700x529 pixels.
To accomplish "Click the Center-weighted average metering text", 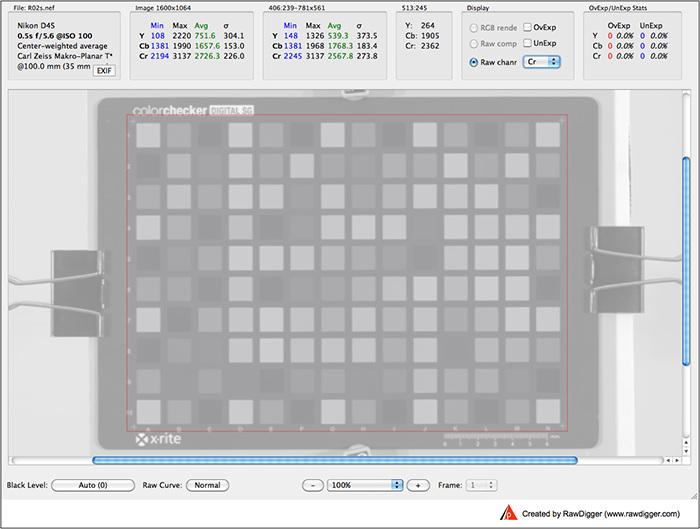I will pyautogui.click(x=62, y=46).
